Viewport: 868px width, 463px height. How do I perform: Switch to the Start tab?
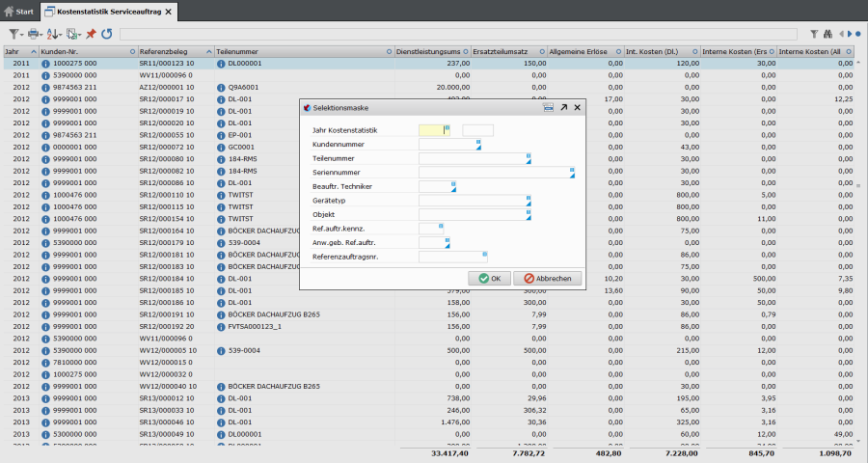click(x=18, y=12)
